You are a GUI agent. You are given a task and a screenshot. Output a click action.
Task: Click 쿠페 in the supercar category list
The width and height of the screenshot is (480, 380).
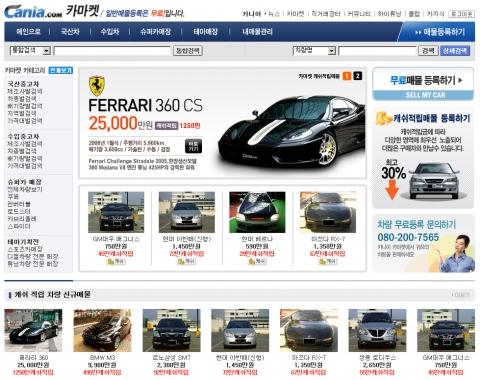[x=13, y=197]
